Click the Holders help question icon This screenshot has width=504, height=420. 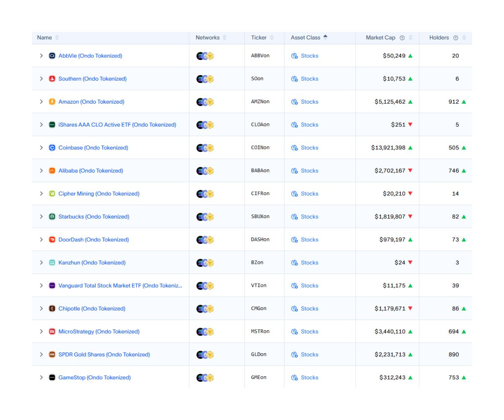(x=456, y=38)
